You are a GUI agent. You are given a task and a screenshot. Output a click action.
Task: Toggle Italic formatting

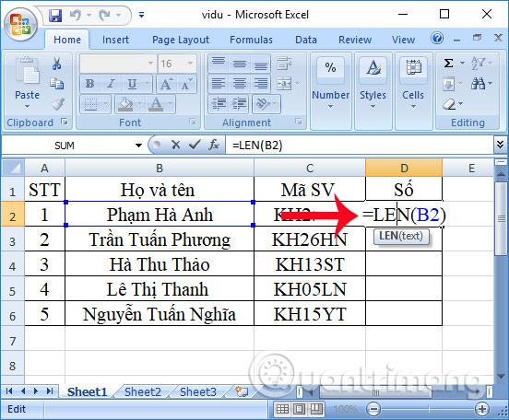click(111, 85)
